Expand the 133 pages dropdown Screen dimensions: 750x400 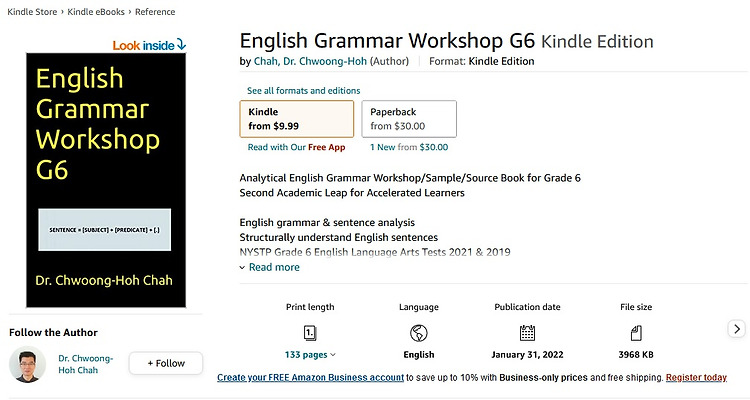[310, 355]
